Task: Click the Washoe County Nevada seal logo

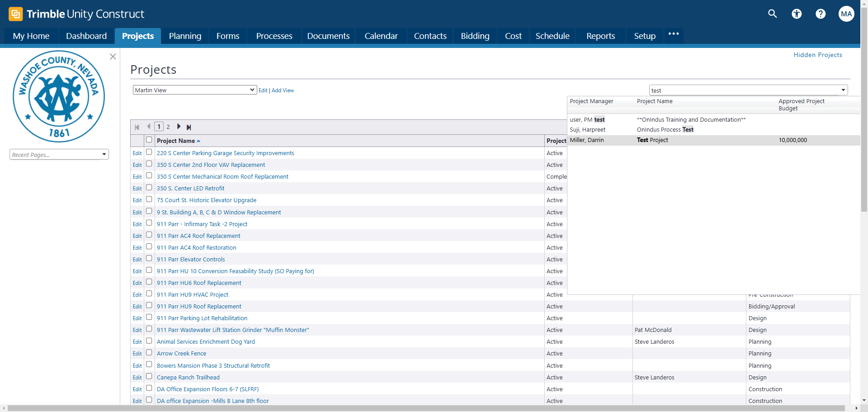Action: coord(59,96)
